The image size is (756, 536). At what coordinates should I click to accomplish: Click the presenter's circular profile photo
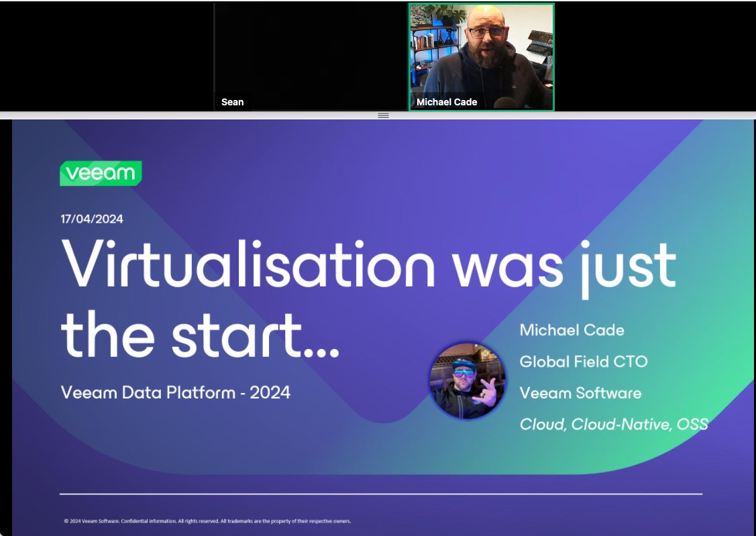tap(467, 381)
